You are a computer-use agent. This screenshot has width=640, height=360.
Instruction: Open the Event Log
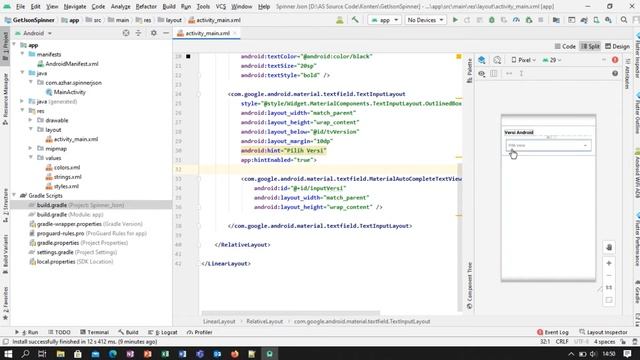(x=553, y=332)
